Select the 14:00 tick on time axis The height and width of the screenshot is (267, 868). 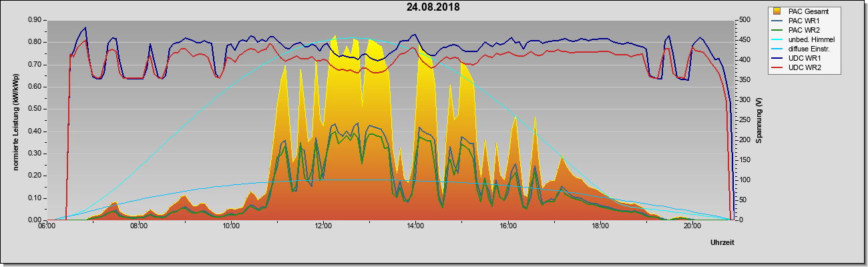click(x=415, y=226)
